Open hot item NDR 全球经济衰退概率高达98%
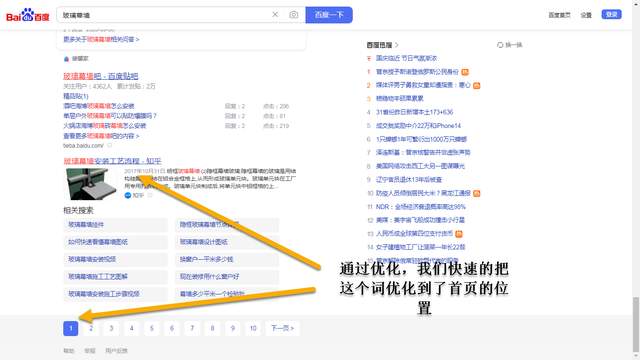Image resolution: width=640 pixels, height=360 pixels. [x=420, y=207]
